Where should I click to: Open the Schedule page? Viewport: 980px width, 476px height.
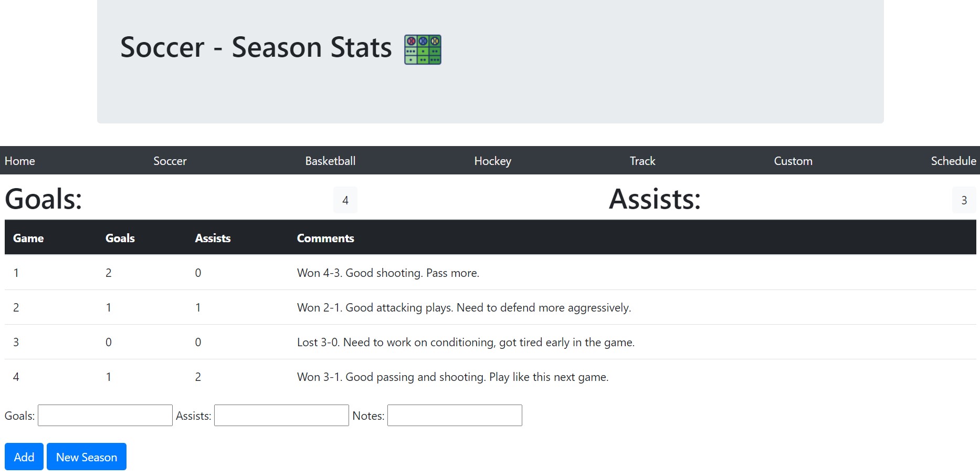tap(953, 161)
